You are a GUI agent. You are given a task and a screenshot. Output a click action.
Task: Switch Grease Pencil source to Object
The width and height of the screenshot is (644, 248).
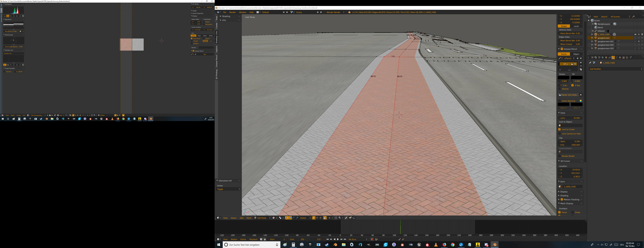coord(576,54)
